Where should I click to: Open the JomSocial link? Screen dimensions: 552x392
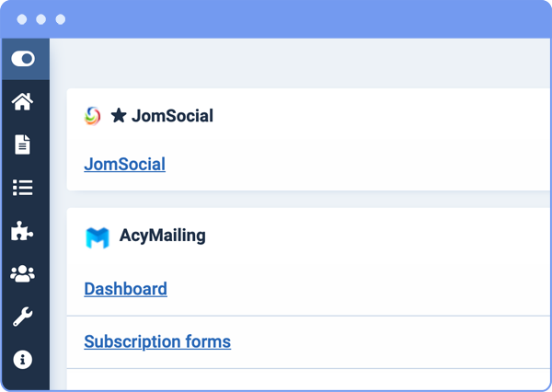point(124,164)
